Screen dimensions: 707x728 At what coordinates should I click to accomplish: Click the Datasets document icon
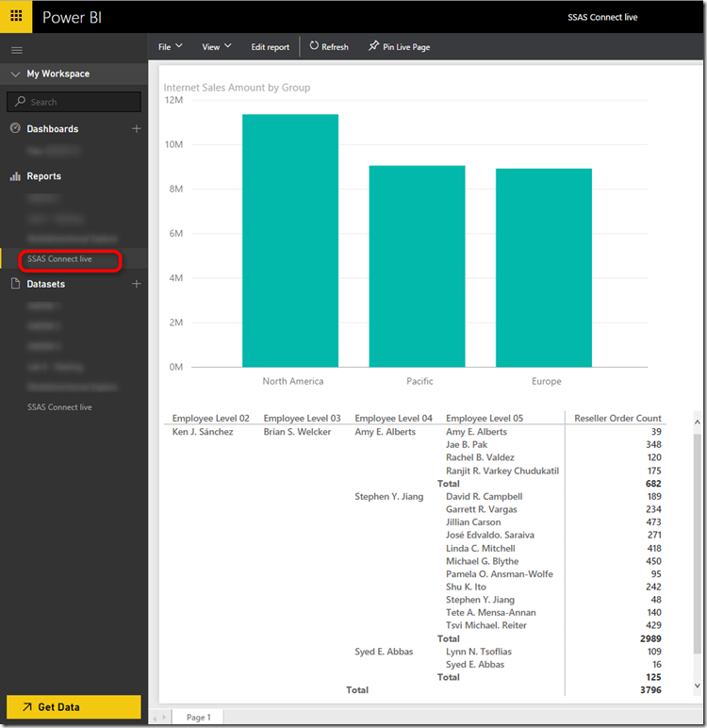coord(15,284)
